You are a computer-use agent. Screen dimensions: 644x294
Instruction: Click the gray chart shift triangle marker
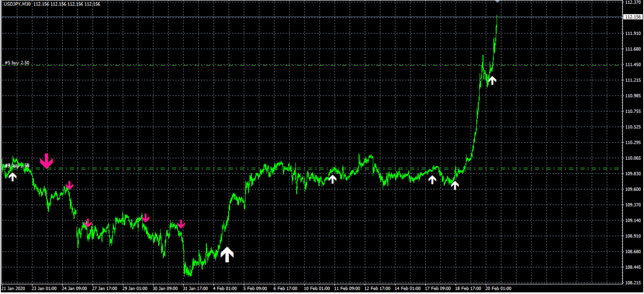(x=497, y=1)
